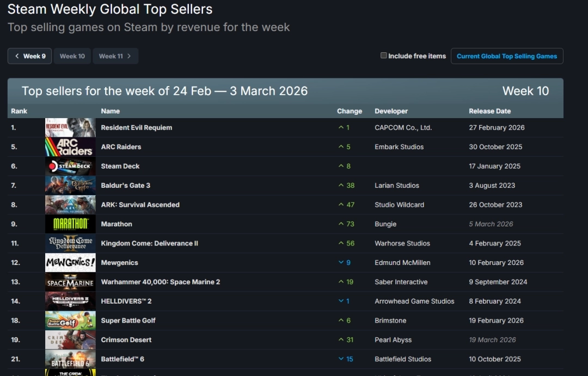This screenshot has width=588, height=376.
Task: Click the Super Battle Golf capsule icon
Action: 70,320
